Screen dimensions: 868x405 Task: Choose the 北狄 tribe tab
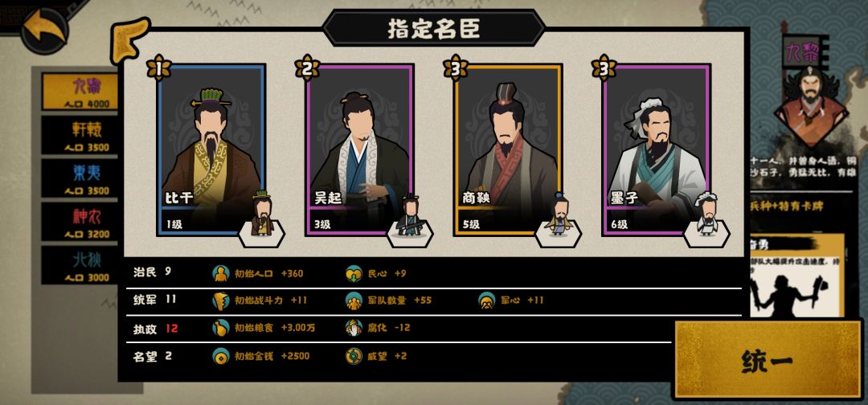click(x=80, y=264)
